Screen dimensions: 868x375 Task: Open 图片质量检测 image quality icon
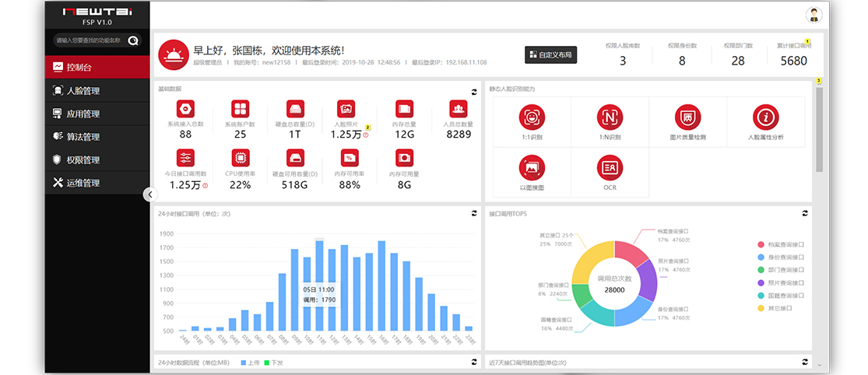tap(687, 117)
